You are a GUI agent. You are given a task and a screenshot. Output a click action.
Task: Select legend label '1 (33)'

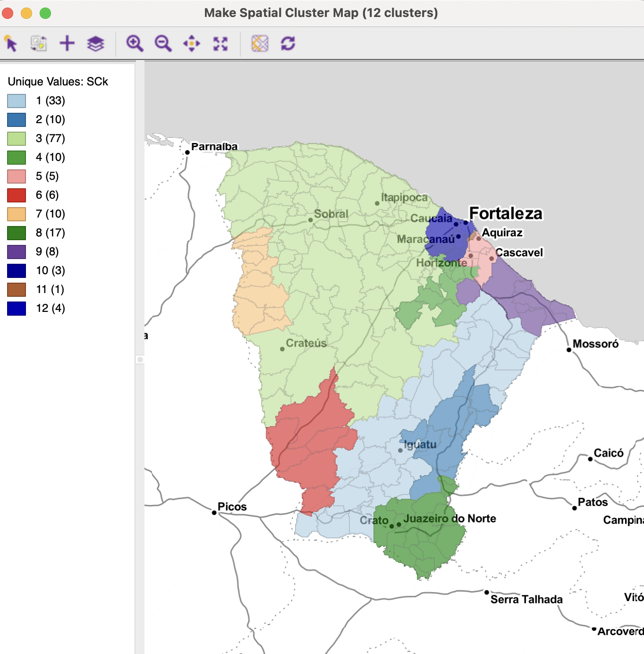click(x=51, y=101)
